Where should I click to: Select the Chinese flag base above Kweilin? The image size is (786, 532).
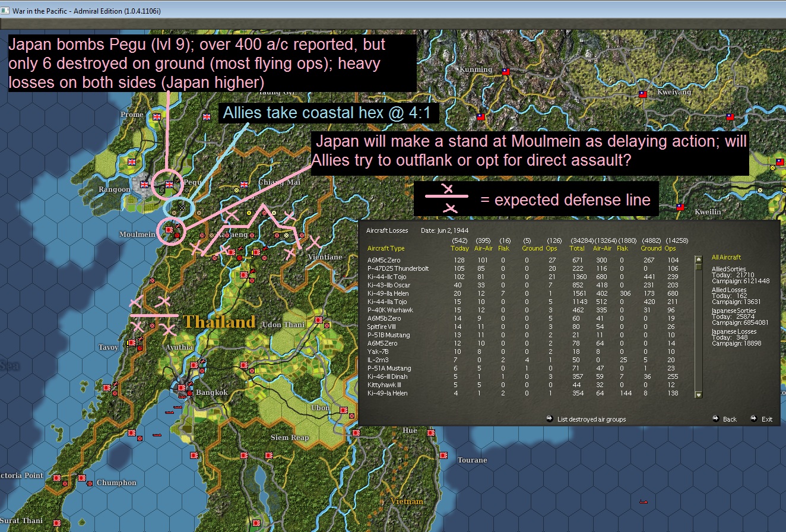(680, 208)
